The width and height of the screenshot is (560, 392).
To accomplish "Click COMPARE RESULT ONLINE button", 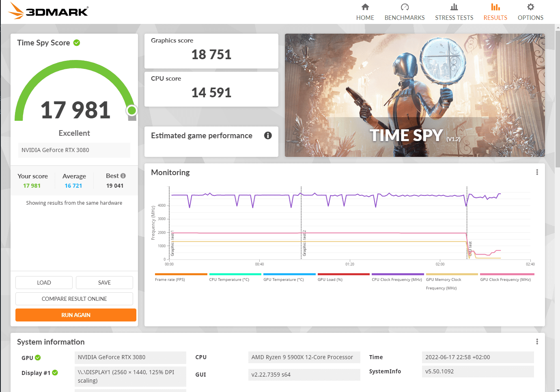I will pyautogui.click(x=74, y=299).
